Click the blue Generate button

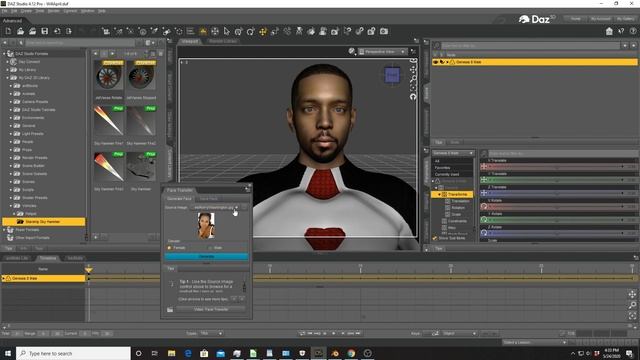coord(207,256)
